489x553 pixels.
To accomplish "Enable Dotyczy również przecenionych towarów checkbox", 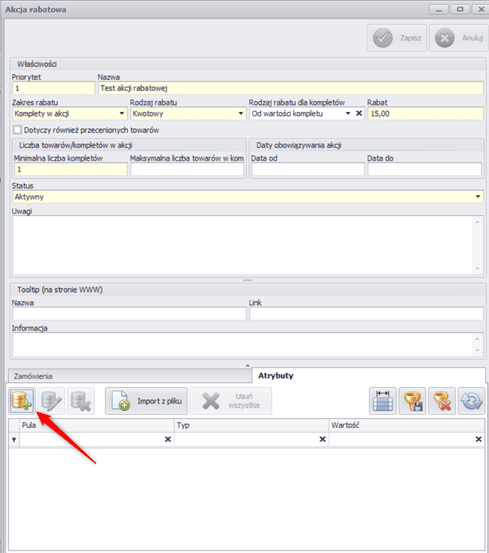I will click(x=17, y=130).
